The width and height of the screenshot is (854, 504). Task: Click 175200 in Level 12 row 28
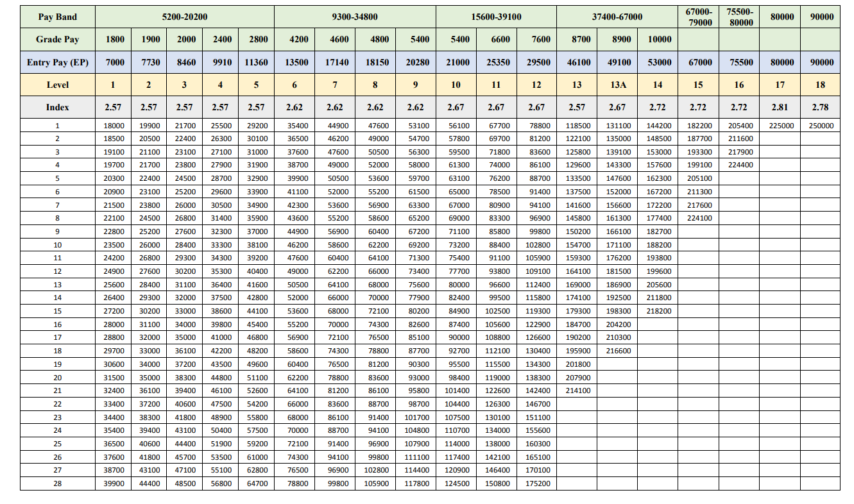click(538, 483)
